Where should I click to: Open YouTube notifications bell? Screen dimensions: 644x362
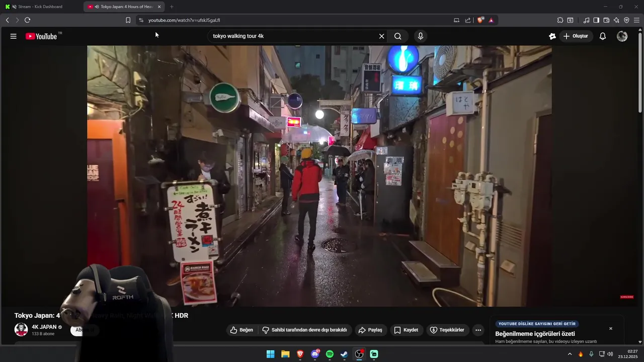602,36
